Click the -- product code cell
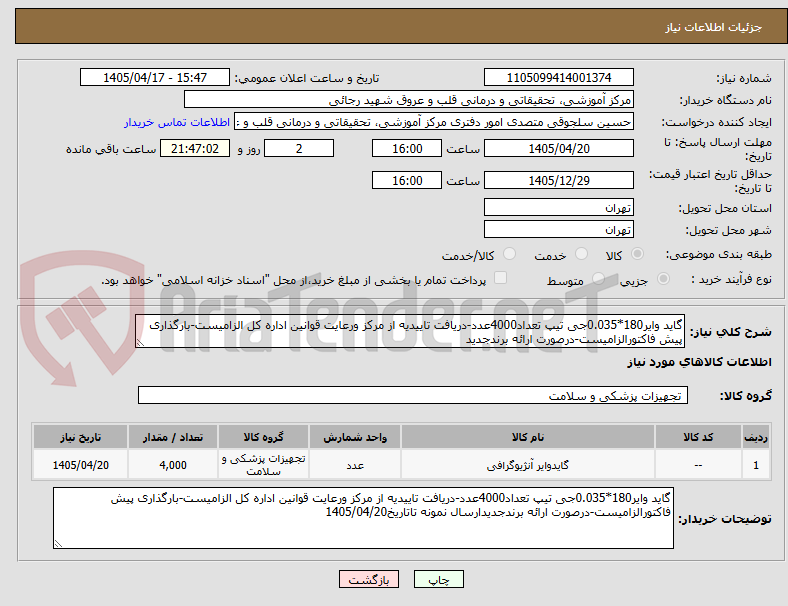 698,465
